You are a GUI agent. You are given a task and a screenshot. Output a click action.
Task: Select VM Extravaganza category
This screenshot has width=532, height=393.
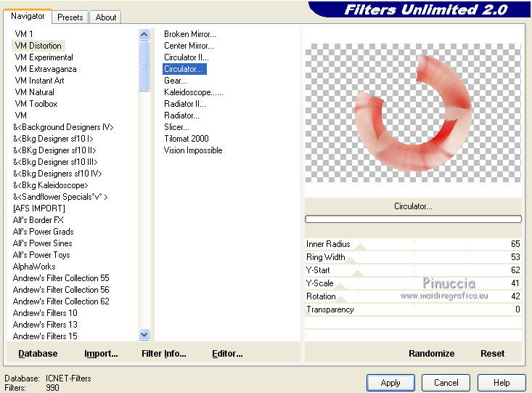pyautogui.click(x=46, y=69)
